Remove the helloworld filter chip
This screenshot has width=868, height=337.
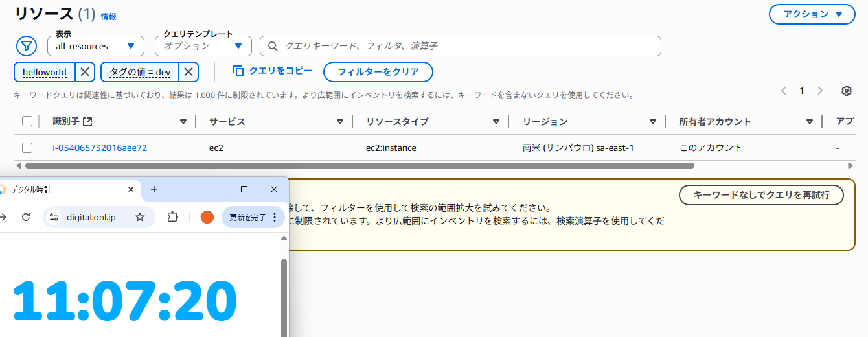coord(85,72)
